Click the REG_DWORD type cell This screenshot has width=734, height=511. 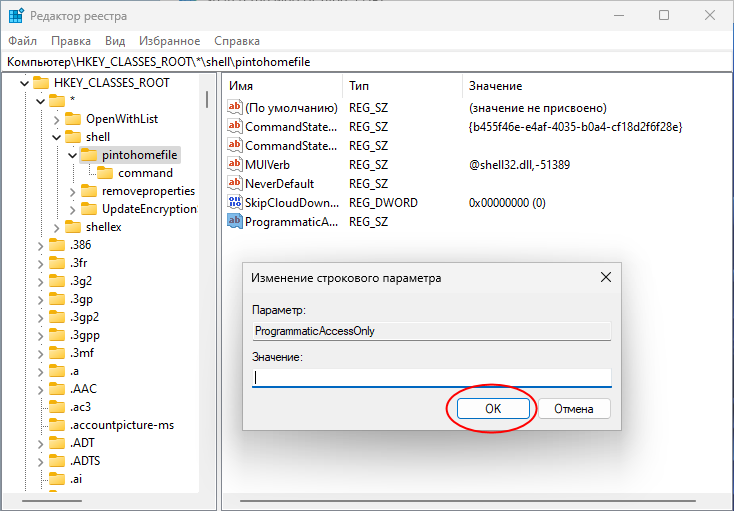click(383, 203)
